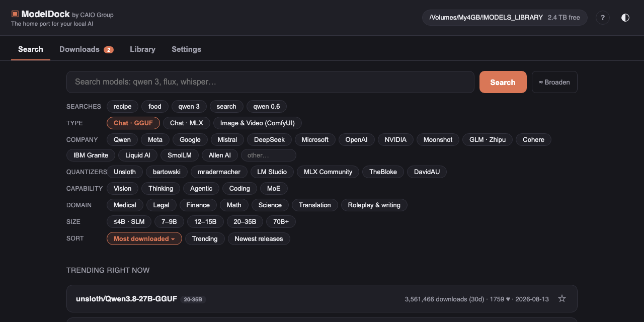Sort results by Trending

[x=205, y=238]
